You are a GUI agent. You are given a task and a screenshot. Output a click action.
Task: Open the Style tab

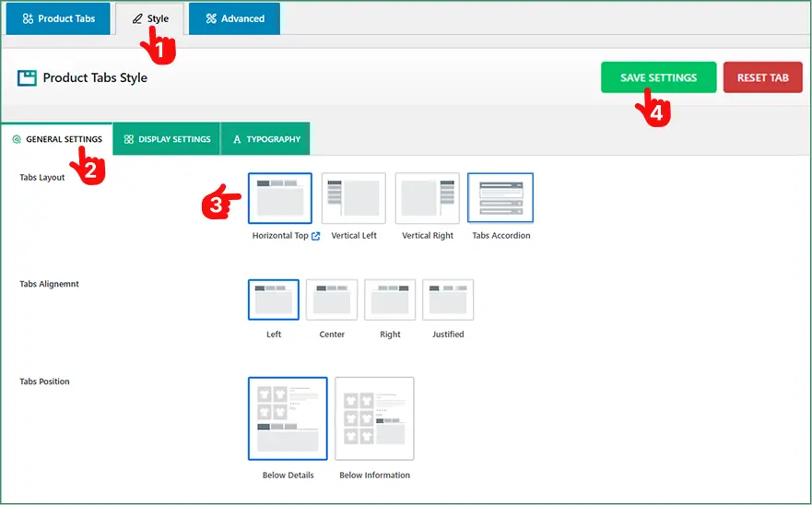(x=149, y=18)
